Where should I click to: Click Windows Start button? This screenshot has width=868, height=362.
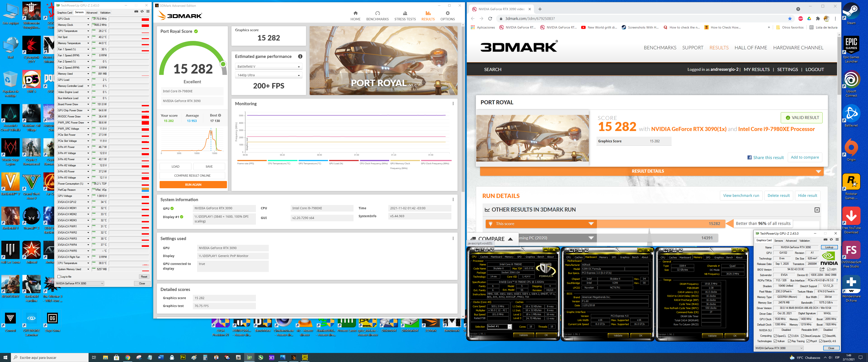(5, 357)
